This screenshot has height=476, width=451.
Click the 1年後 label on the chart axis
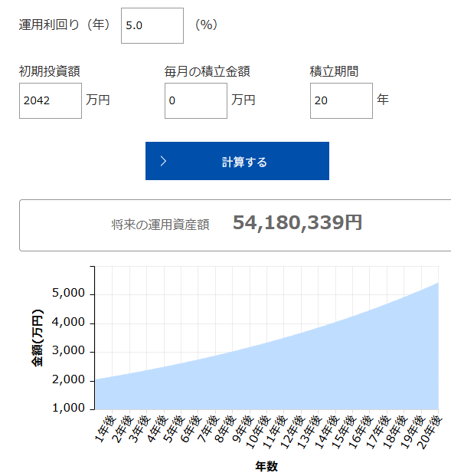point(105,429)
